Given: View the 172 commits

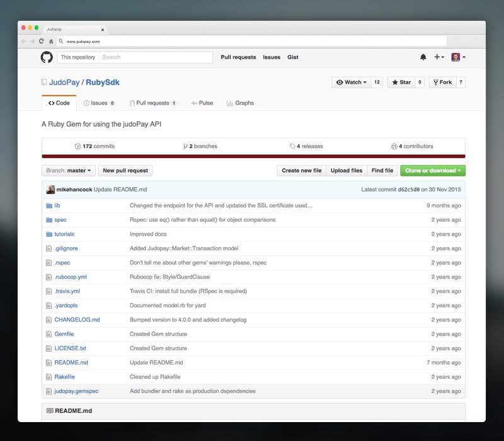Looking at the screenshot, I should click(x=94, y=146).
